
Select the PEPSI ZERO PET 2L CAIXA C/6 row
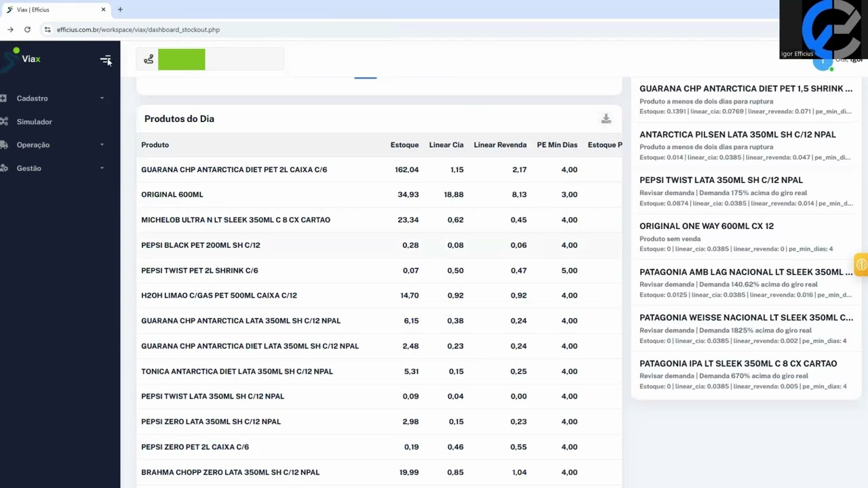pyautogui.click(x=379, y=447)
